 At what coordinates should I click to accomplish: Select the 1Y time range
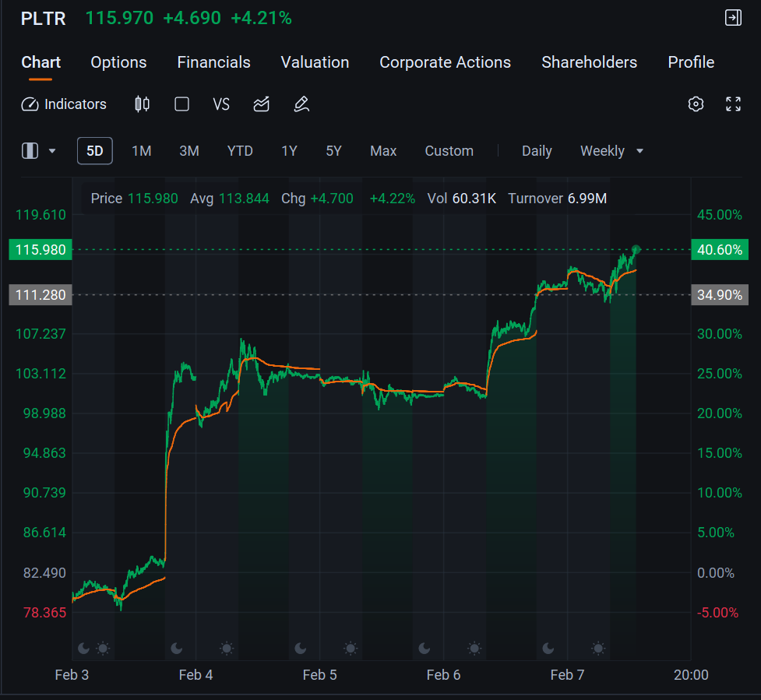(289, 151)
